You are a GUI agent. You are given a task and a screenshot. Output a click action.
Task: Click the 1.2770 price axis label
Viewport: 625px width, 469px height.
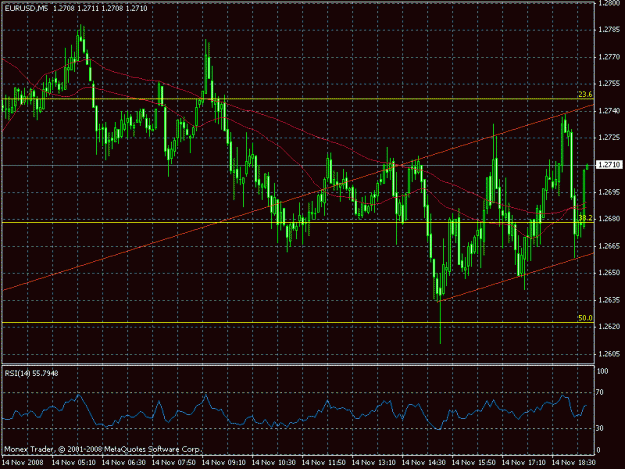[x=609, y=57]
